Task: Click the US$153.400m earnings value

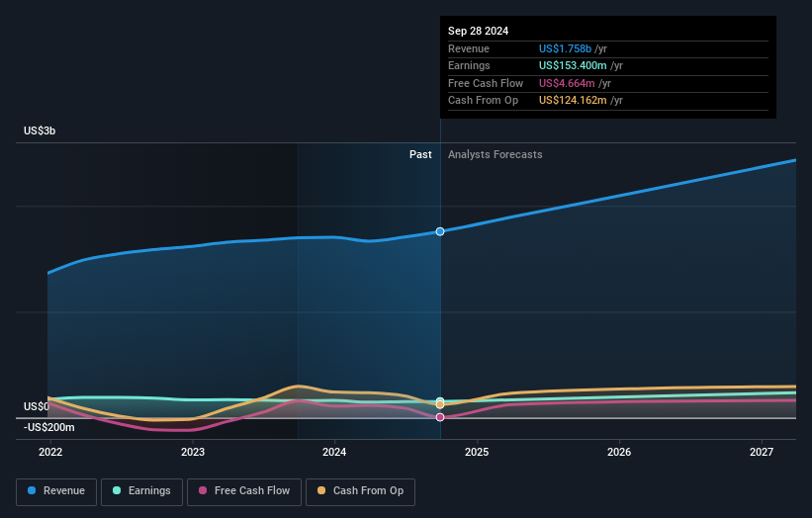Action: pos(573,65)
